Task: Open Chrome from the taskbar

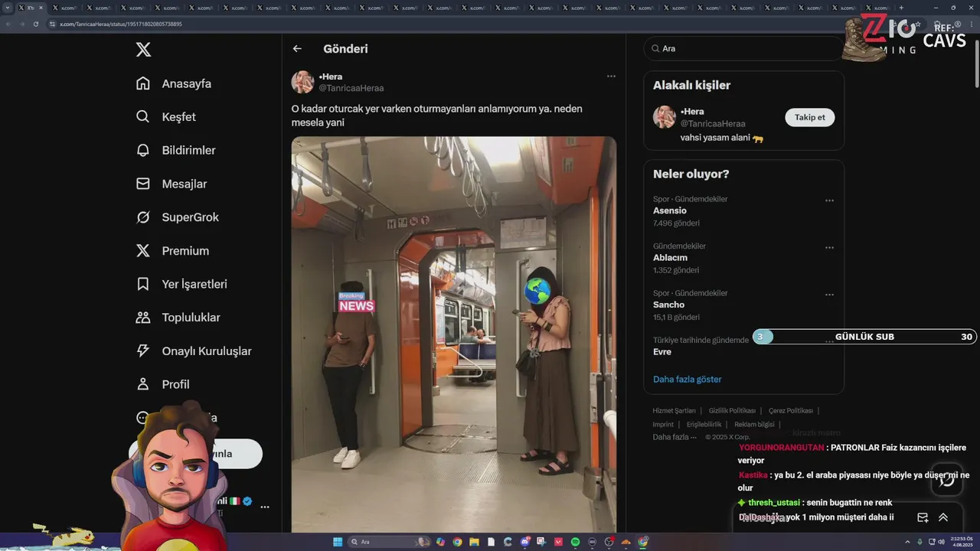Action: 457,542
